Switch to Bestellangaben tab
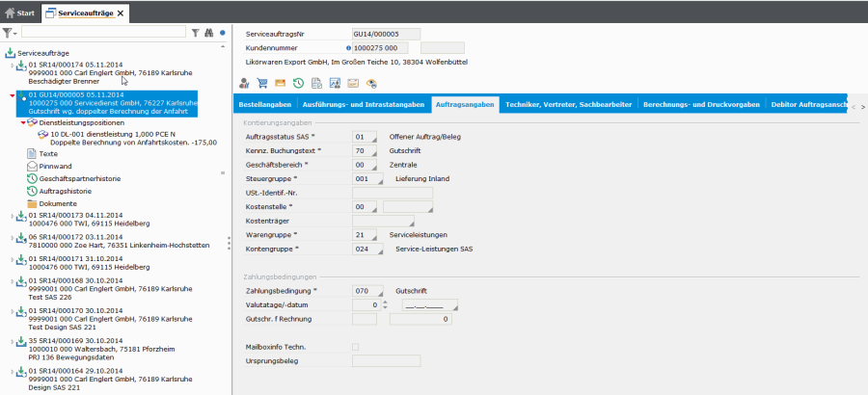Image resolution: width=868 pixels, height=395 pixels. click(265, 105)
